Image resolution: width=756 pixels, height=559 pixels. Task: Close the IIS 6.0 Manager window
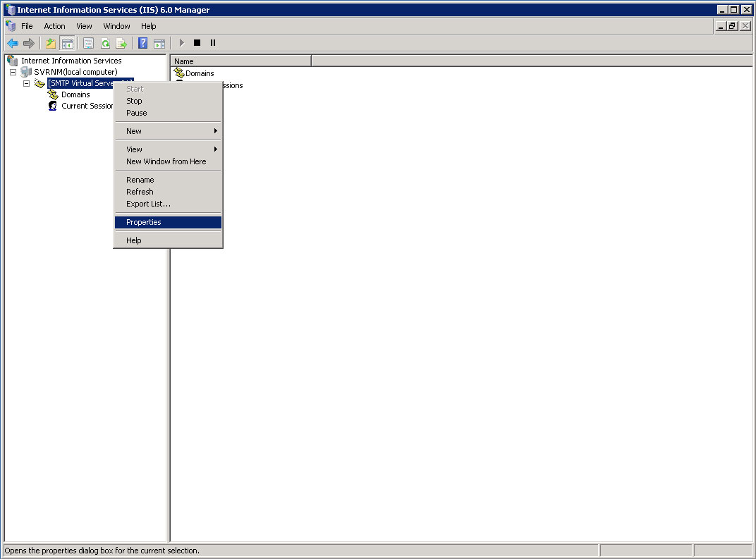[746, 10]
